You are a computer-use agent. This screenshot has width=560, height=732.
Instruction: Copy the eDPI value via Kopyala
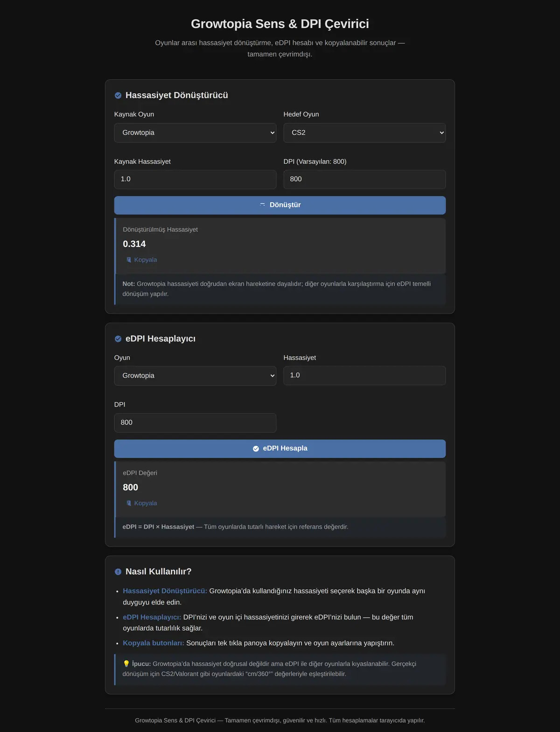click(x=141, y=503)
